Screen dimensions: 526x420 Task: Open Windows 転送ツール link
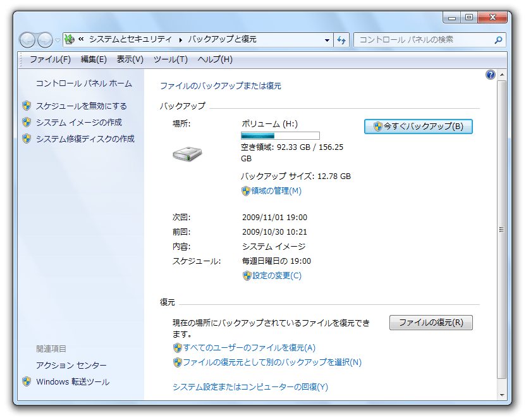coord(73,381)
